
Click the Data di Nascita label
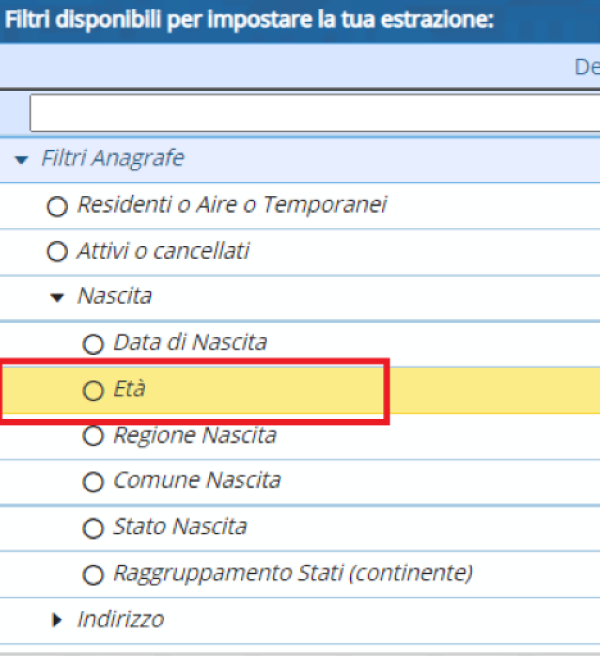190,342
